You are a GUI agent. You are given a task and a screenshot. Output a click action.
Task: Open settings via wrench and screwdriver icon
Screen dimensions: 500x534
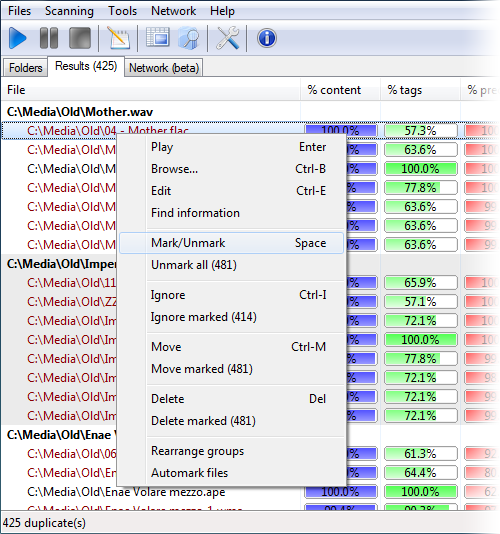pos(228,38)
